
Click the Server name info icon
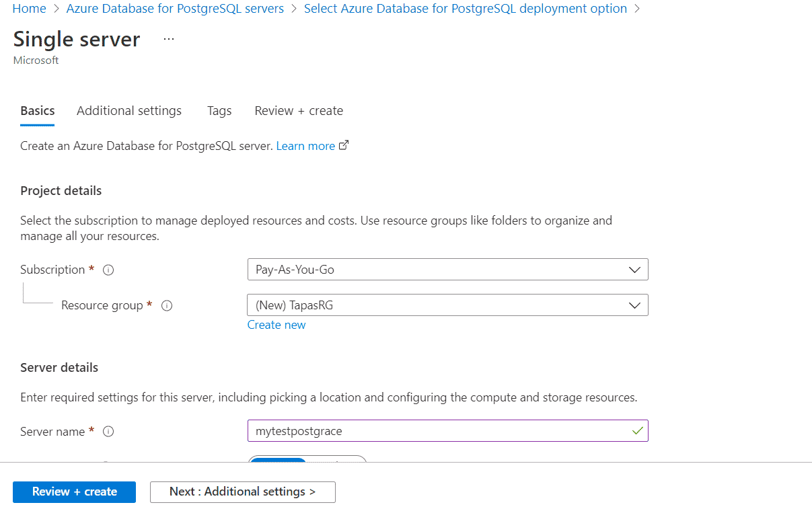[108, 432]
